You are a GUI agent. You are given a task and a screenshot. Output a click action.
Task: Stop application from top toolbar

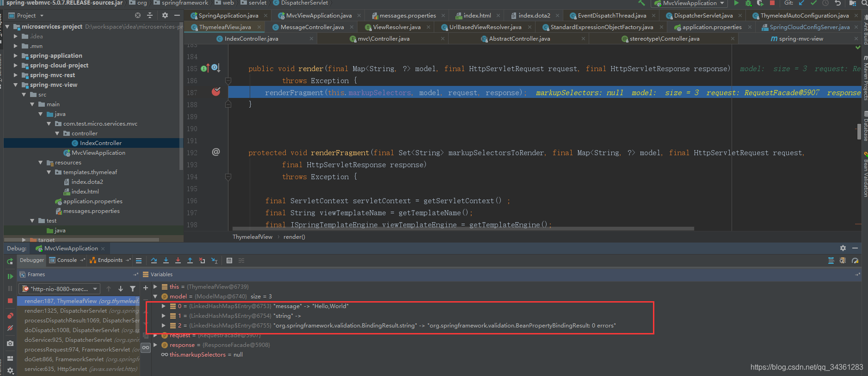coord(772,3)
